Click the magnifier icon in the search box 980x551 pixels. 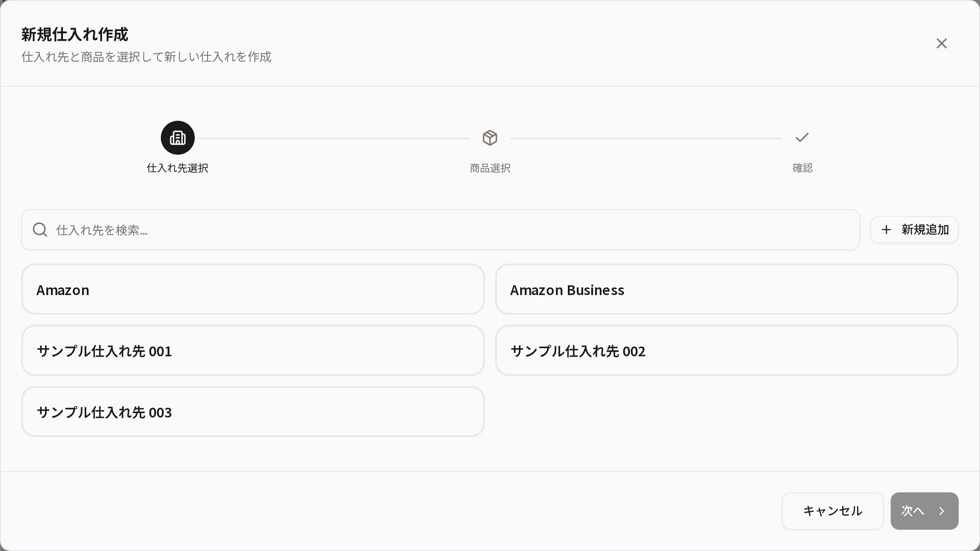click(x=40, y=230)
